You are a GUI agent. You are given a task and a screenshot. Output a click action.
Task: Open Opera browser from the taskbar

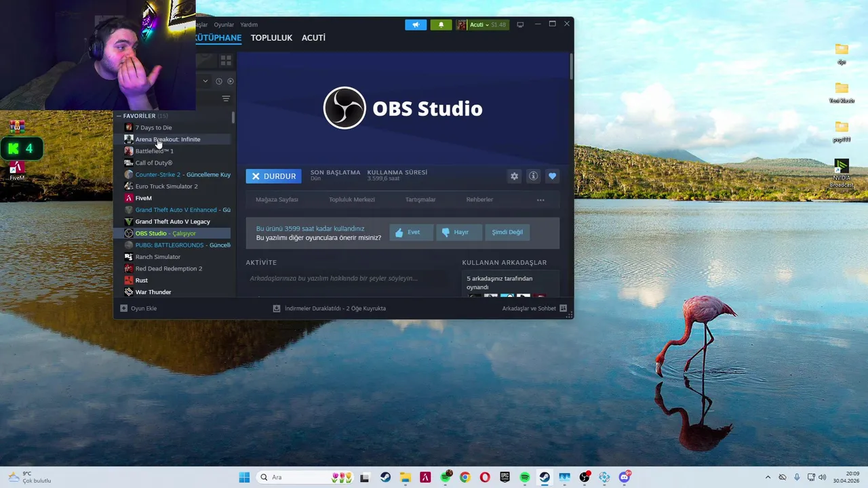point(485,477)
